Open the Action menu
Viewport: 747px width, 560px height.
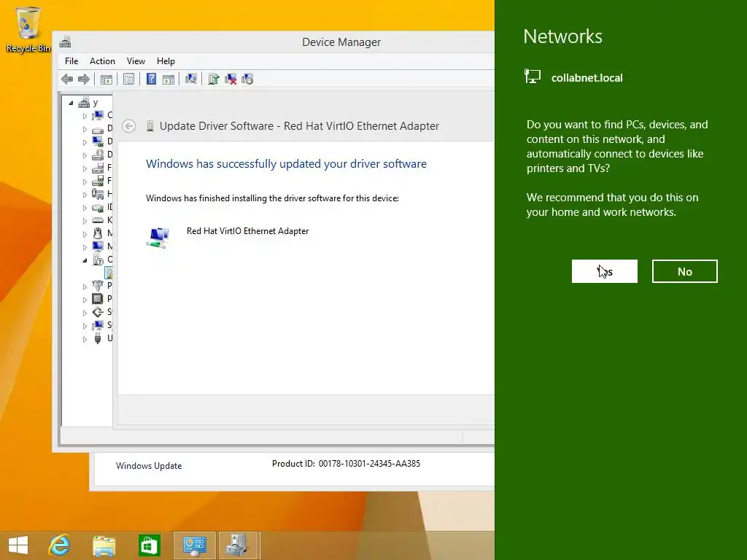click(102, 61)
